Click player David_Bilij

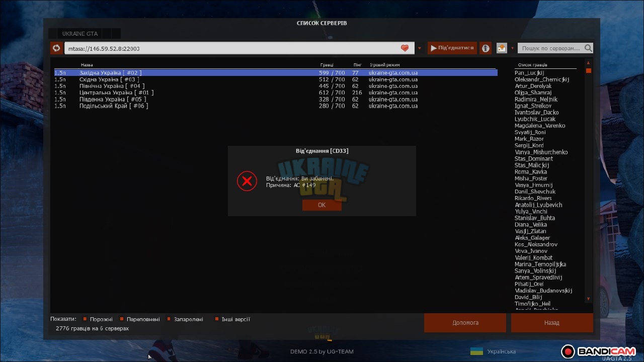528,297
